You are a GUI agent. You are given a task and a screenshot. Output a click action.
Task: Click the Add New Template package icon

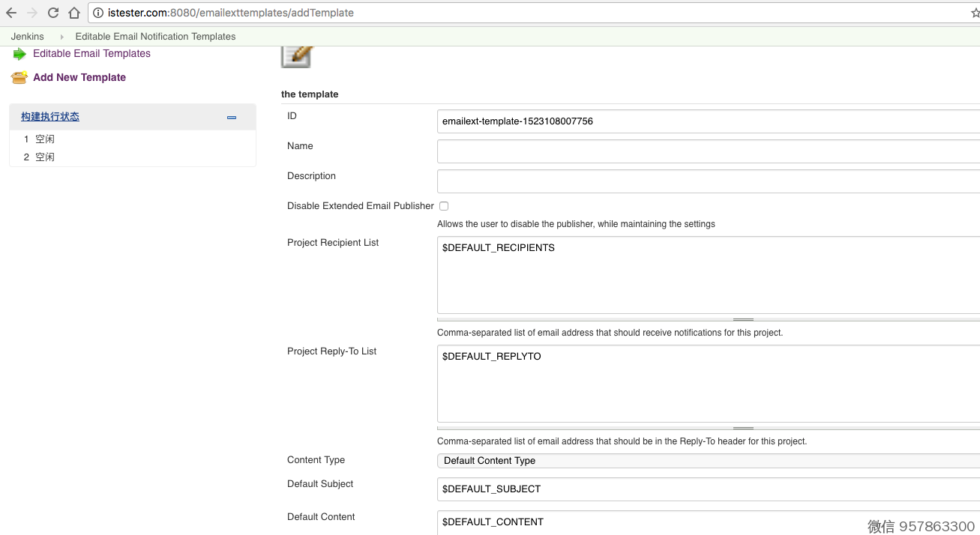tap(19, 77)
